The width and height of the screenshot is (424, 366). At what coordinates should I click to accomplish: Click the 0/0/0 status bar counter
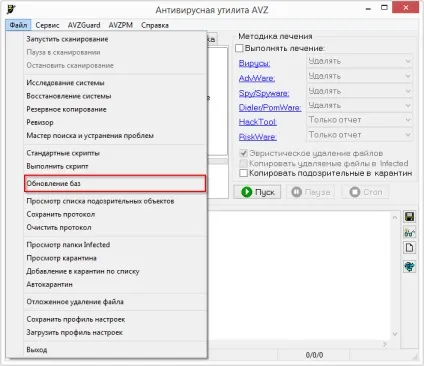point(314,355)
